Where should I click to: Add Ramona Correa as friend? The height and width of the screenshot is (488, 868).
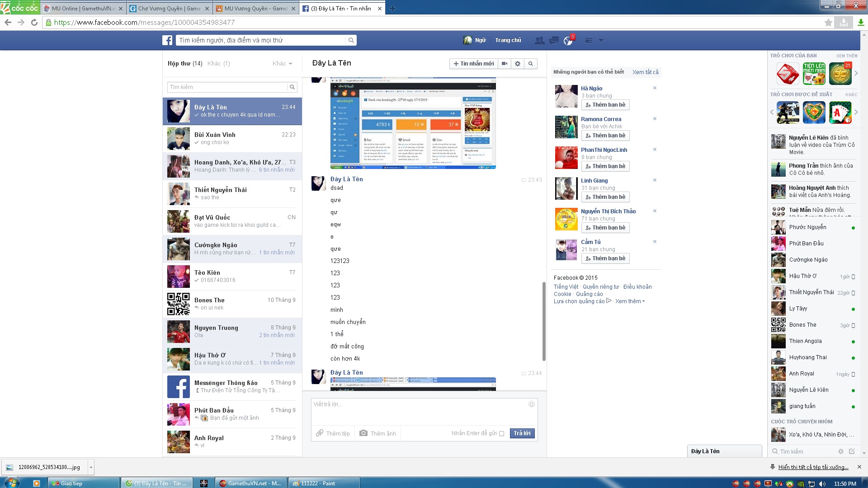[605, 136]
